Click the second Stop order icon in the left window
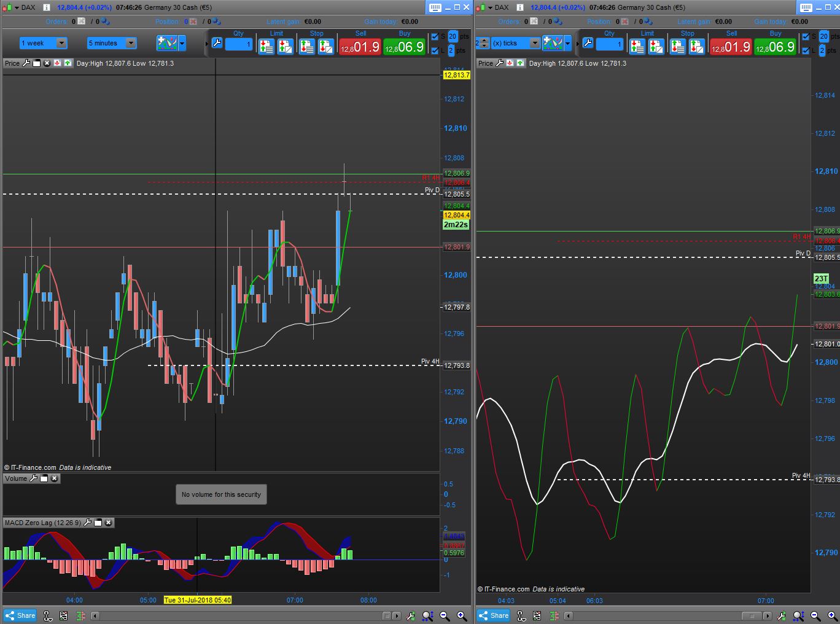840x624 pixels. tap(326, 46)
